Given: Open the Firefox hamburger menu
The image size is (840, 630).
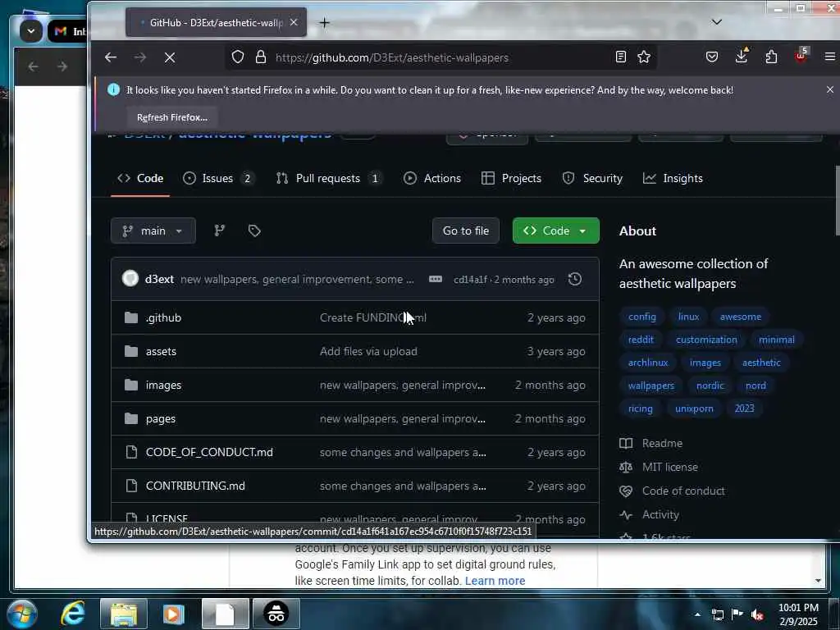Looking at the screenshot, I should pyautogui.click(x=830, y=57).
